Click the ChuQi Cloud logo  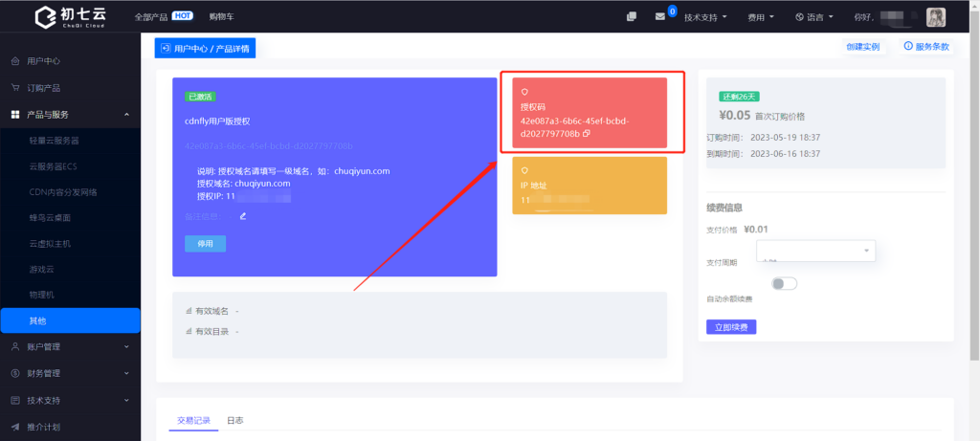[69, 17]
